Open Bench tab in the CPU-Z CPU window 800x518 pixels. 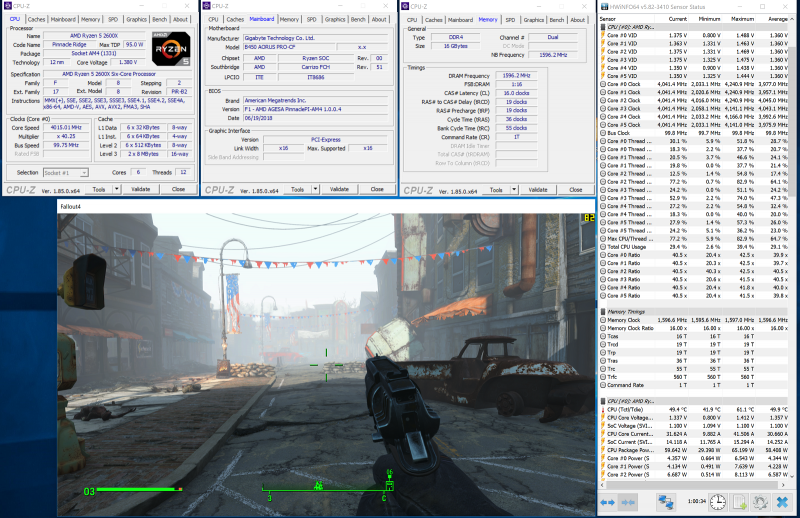click(160, 19)
